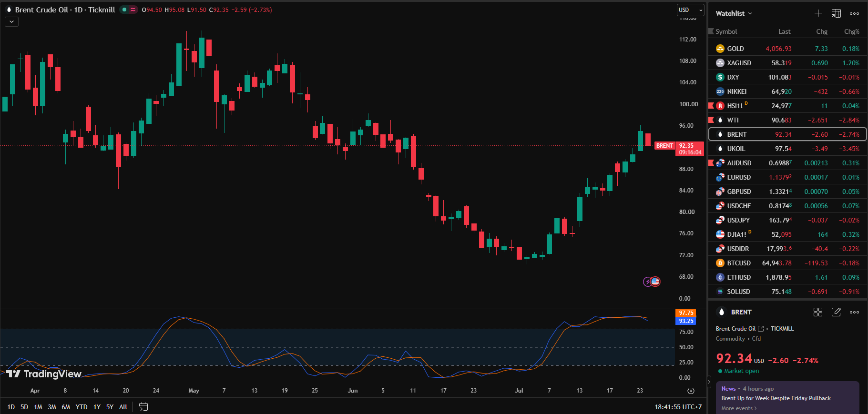This screenshot has height=414, width=868.
Task: Open the go-to date range calendar icon
Action: (x=143, y=406)
